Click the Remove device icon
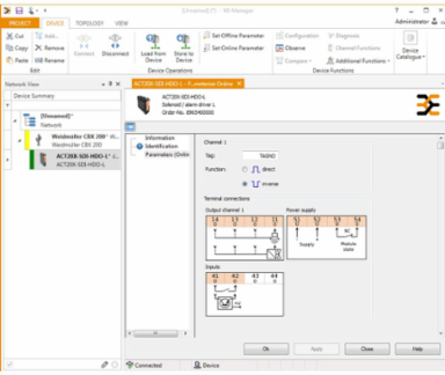This screenshot has width=445, height=375. 39,48
